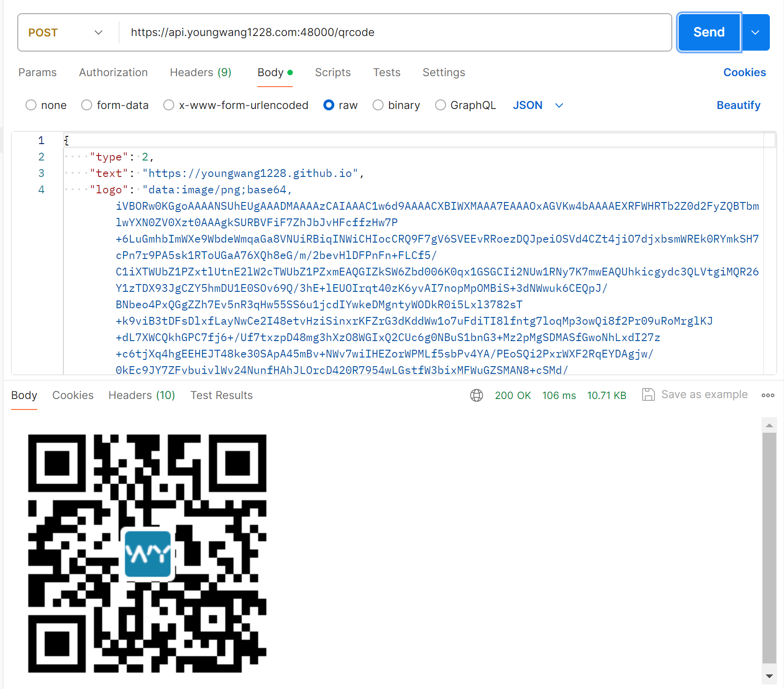This screenshot has width=784, height=689.
Task: Click the scrollbar up arrow in response
Action: 769,425
